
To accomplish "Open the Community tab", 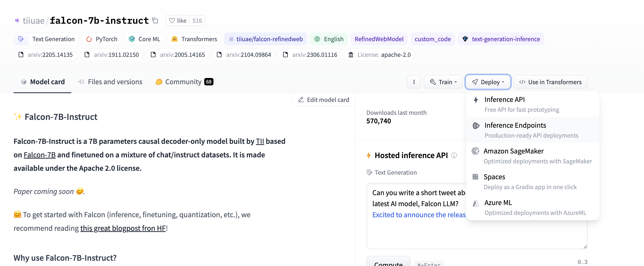I will click(x=184, y=82).
